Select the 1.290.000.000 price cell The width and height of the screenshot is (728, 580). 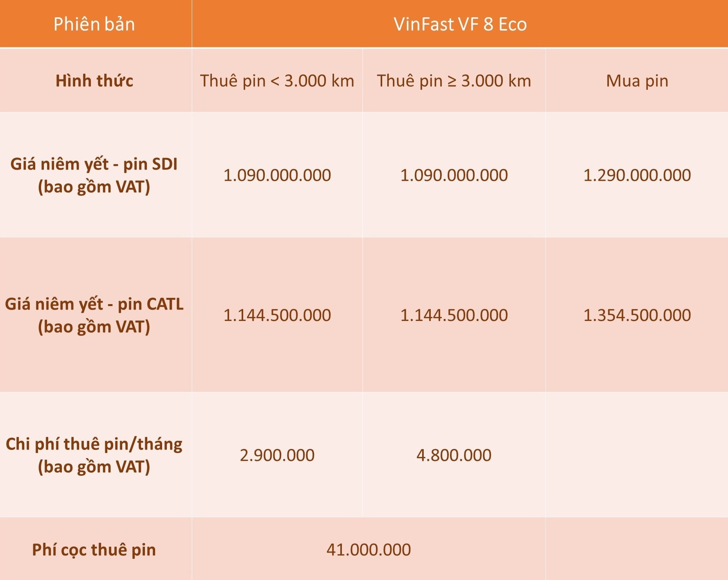[637, 175]
